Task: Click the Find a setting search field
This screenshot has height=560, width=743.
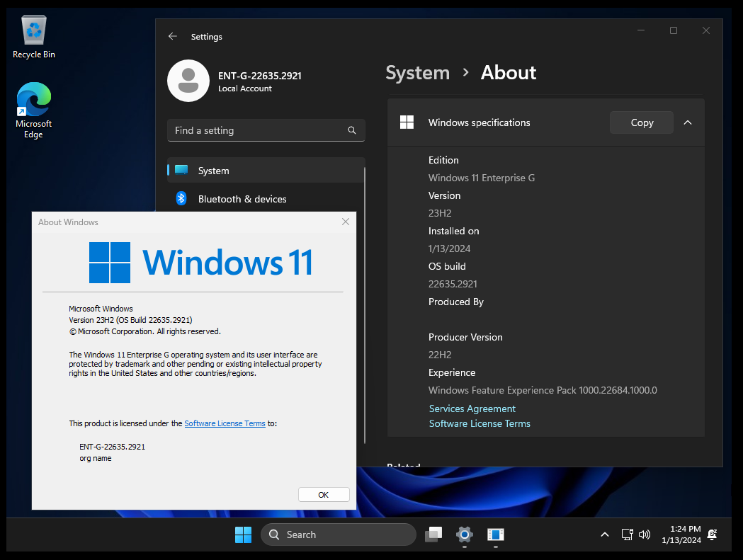Action: (x=266, y=130)
